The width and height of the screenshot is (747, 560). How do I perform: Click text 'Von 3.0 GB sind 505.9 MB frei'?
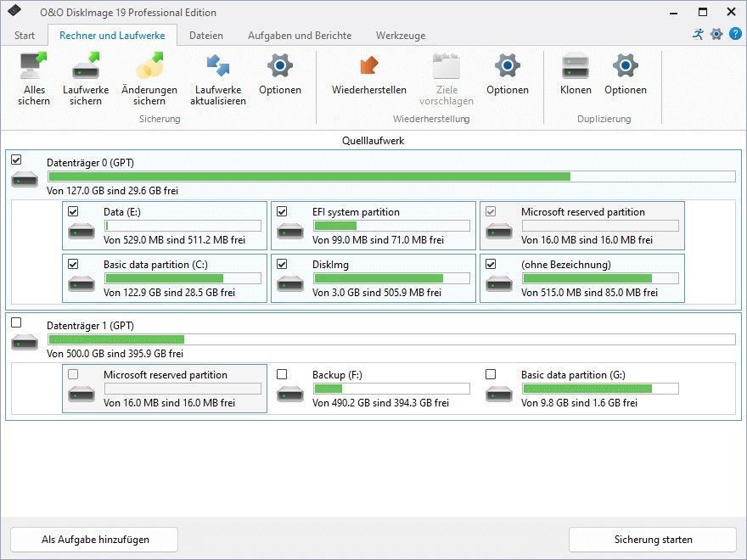(x=377, y=293)
